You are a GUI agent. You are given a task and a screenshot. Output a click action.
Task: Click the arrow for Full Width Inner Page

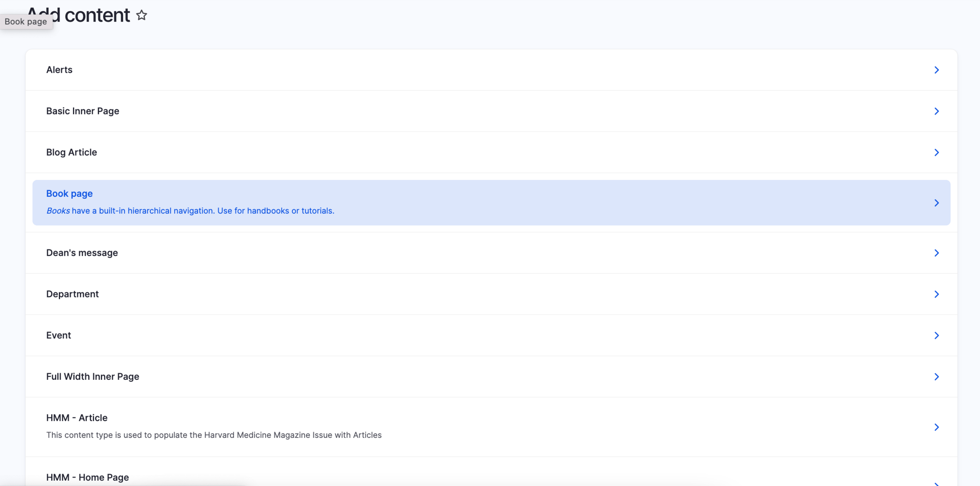[936, 377]
